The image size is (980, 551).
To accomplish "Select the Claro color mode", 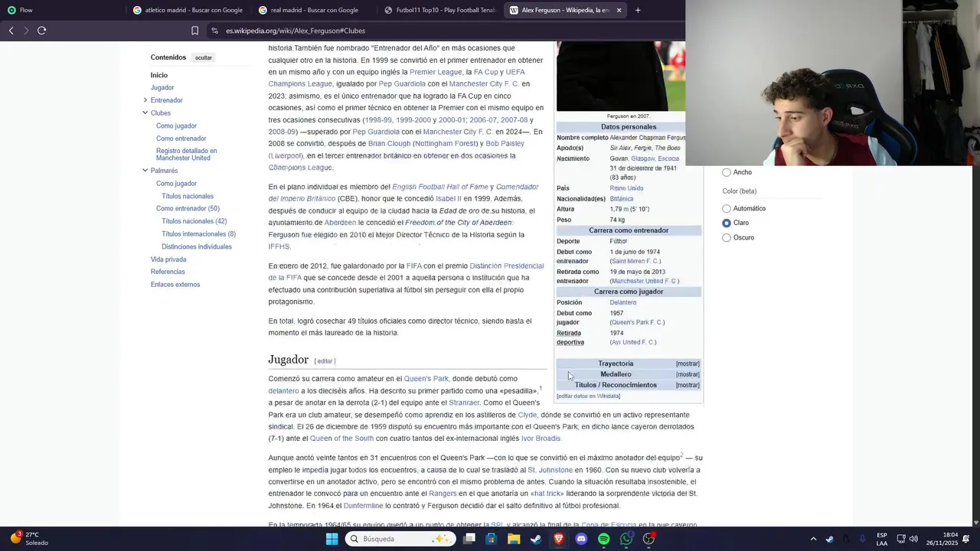I will [727, 223].
